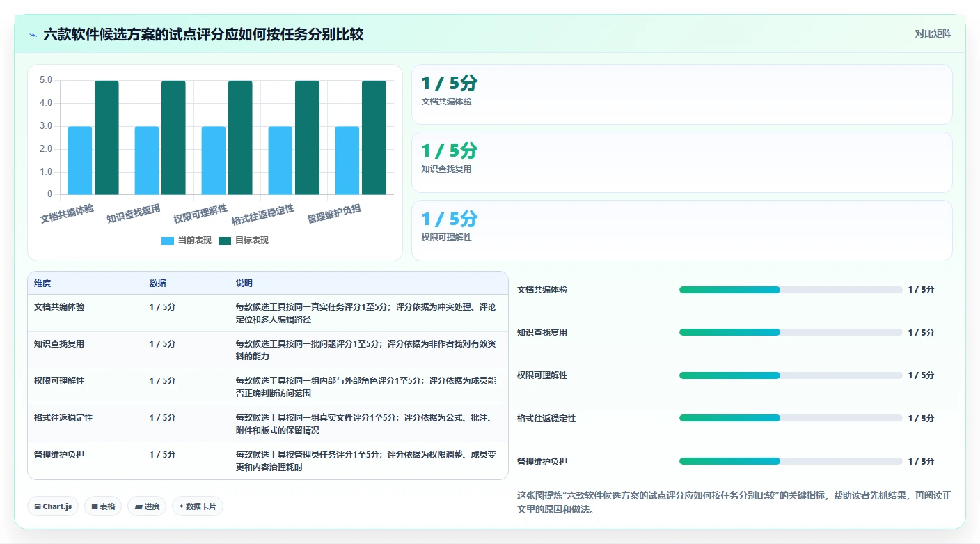Open the 权限可理解性 score card
980x544 pixels.
click(x=681, y=231)
